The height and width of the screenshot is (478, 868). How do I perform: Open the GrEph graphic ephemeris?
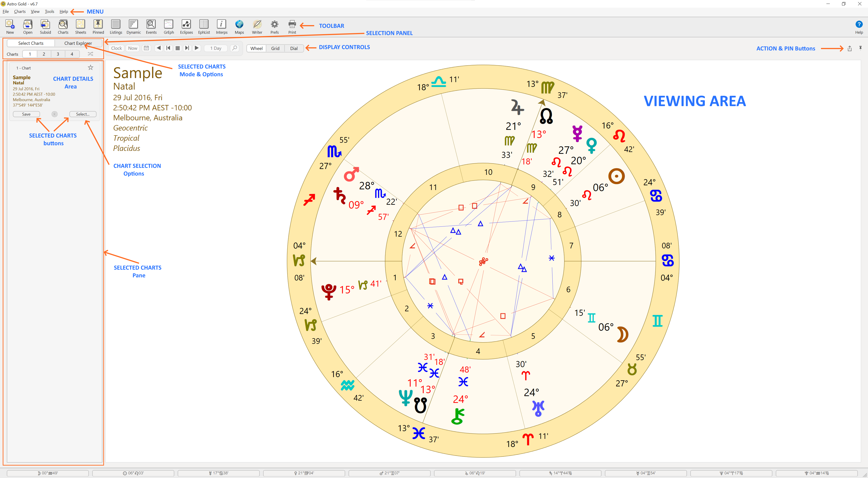(x=168, y=27)
